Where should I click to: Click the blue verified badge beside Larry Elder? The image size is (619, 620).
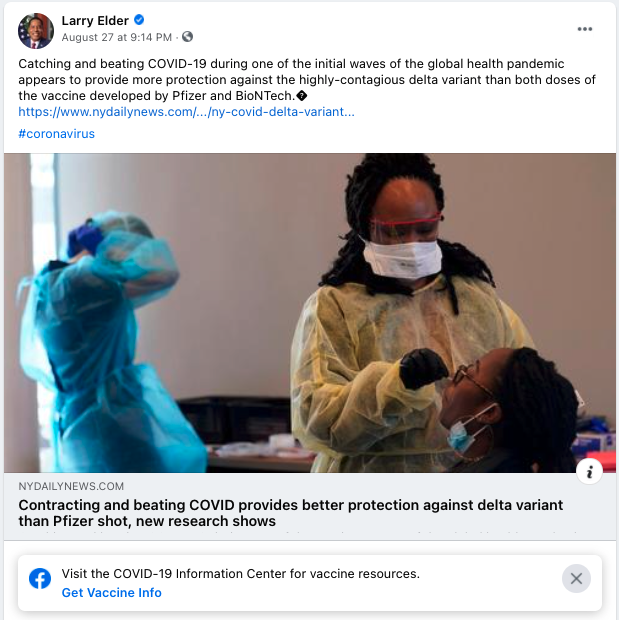coord(139,19)
